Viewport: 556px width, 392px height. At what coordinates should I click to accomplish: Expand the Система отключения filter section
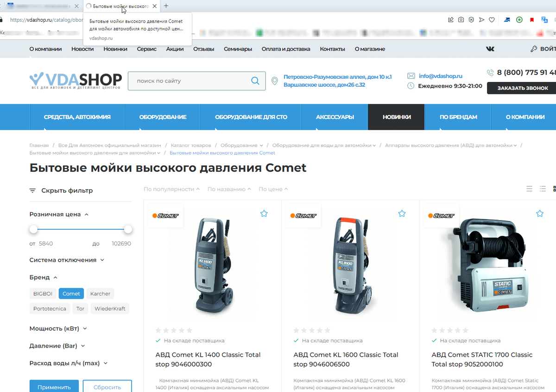pos(67,260)
